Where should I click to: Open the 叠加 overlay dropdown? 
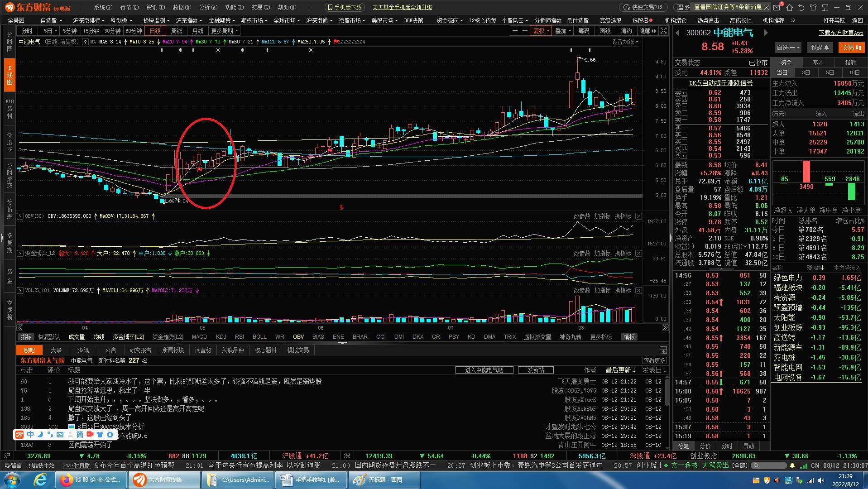point(562,31)
